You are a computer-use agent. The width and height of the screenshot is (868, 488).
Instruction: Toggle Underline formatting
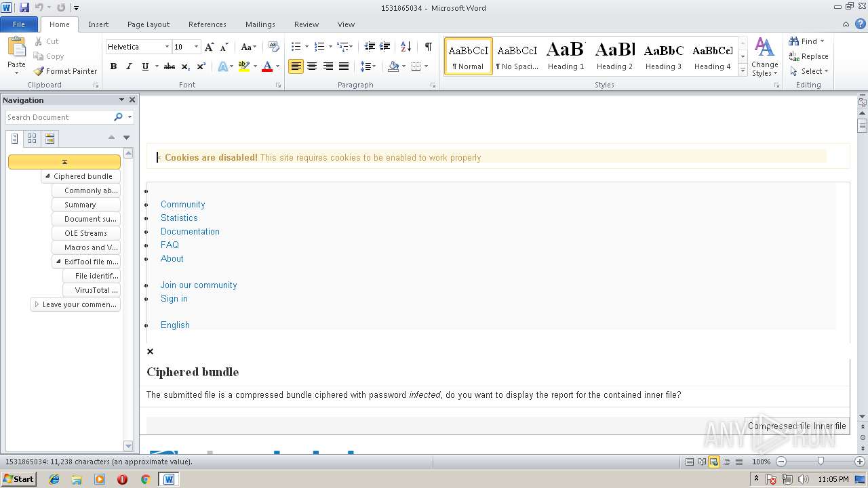pos(144,66)
